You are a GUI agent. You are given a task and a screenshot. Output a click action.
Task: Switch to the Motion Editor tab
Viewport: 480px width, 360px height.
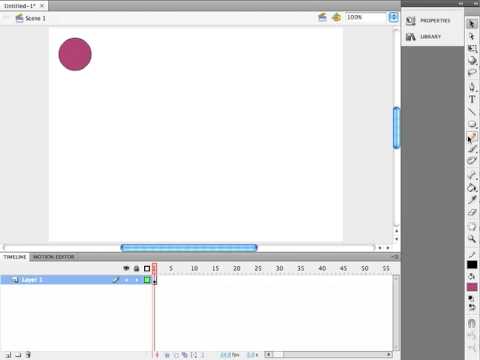click(54, 257)
